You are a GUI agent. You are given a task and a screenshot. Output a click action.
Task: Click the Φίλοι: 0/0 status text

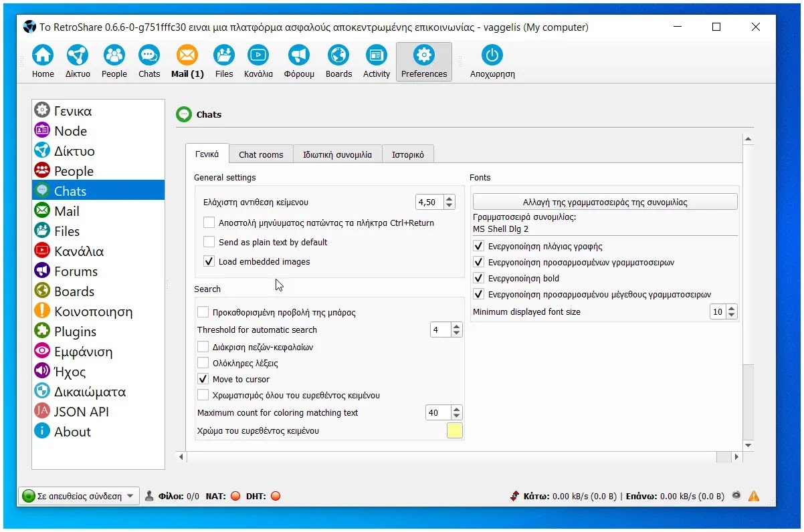coord(179,496)
